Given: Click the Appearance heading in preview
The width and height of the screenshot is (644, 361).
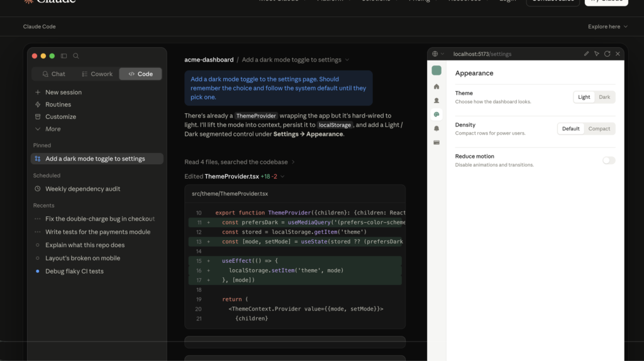Looking at the screenshot, I should click(474, 73).
